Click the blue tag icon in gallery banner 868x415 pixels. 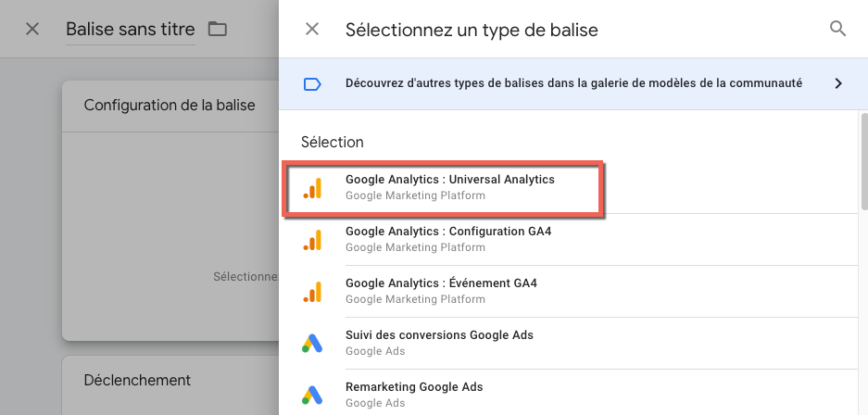(x=312, y=83)
